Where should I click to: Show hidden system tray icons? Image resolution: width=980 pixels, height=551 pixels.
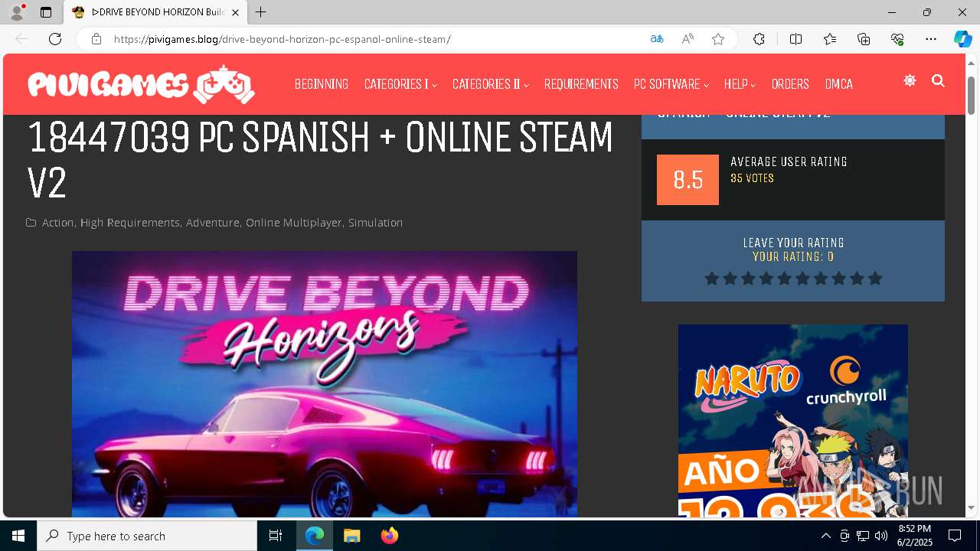pos(825,536)
